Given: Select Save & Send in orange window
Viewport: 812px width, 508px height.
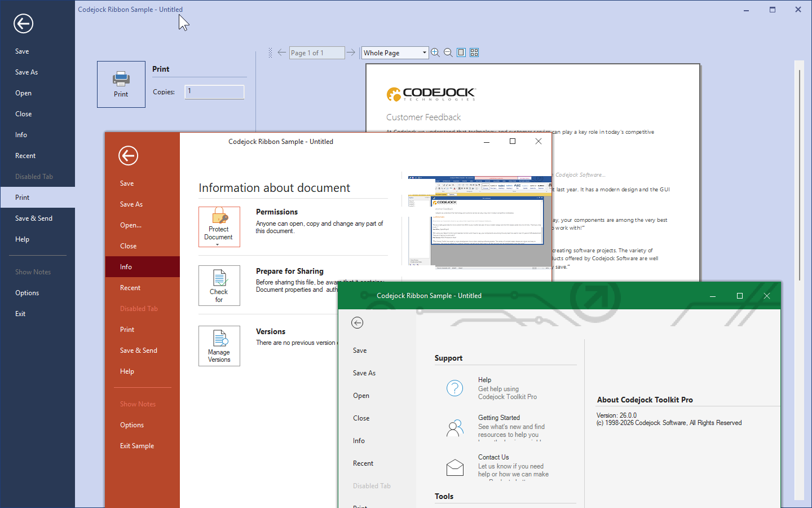Looking at the screenshot, I should [x=142, y=351].
